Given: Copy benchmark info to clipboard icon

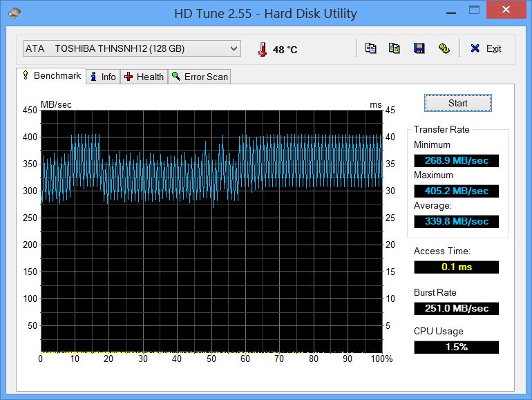Looking at the screenshot, I should [x=370, y=48].
